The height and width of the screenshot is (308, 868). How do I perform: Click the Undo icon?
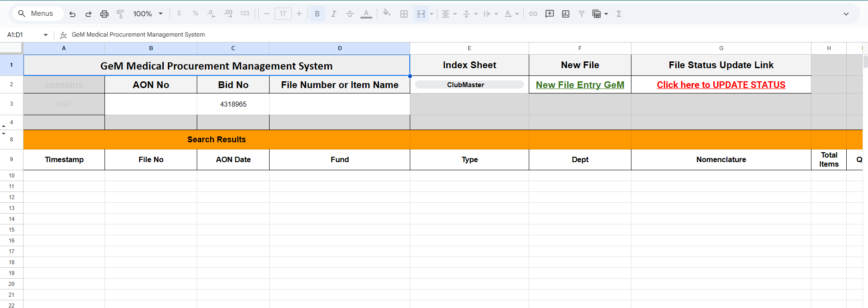pyautogui.click(x=72, y=14)
